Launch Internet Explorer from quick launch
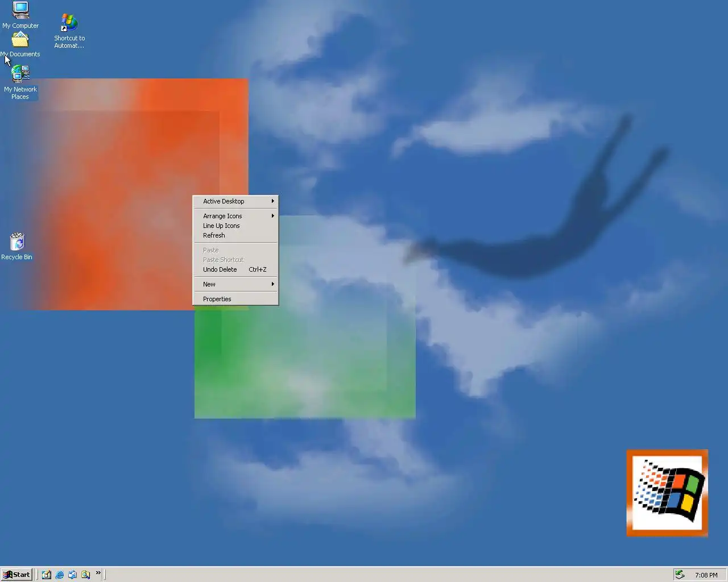728x582 pixels. pos(60,575)
